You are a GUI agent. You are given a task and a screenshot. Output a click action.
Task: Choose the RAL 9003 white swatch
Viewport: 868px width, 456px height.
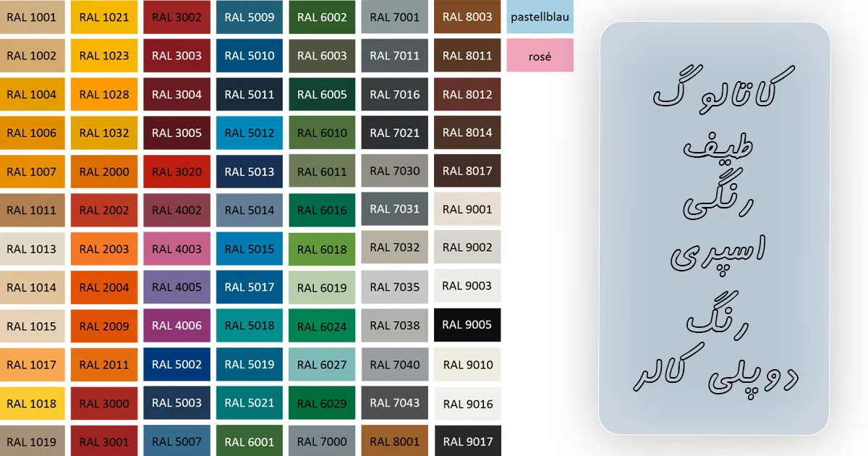(x=467, y=287)
